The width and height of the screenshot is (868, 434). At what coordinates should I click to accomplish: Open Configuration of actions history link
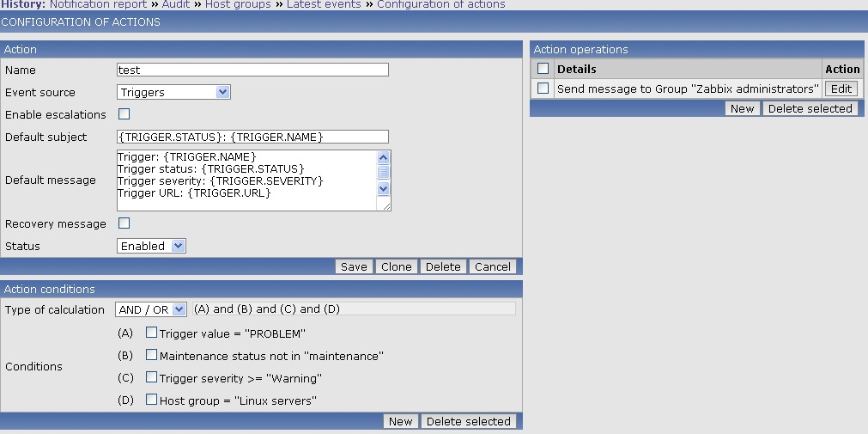(440, 4)
